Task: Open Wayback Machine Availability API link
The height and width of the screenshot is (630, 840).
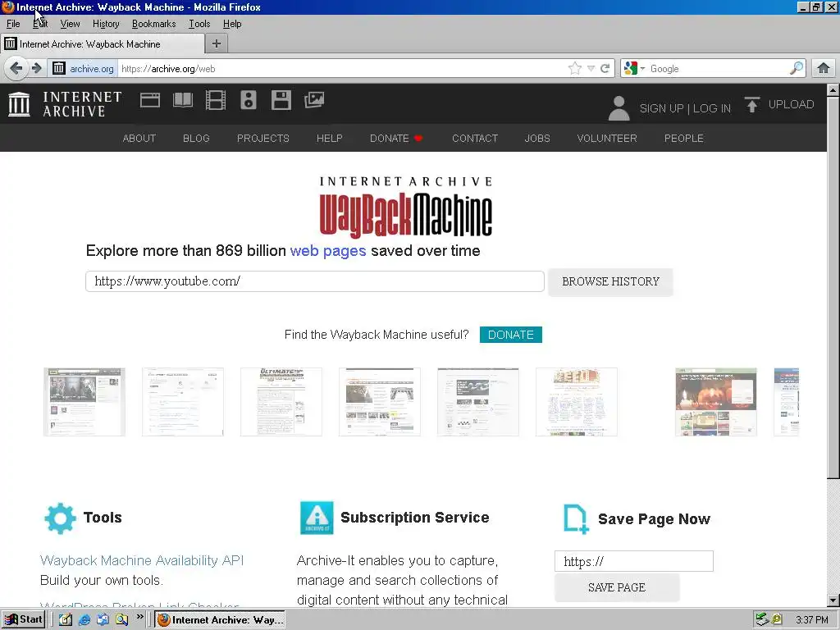Action: tap(142, 560)
